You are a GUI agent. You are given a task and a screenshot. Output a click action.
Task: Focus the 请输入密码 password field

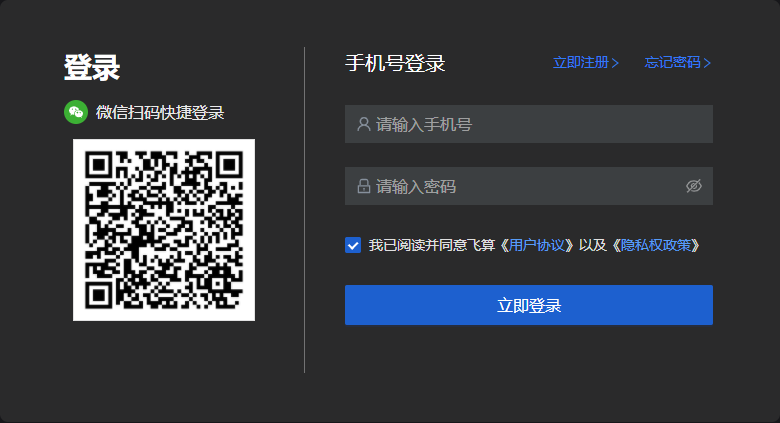tap(529, 186)
